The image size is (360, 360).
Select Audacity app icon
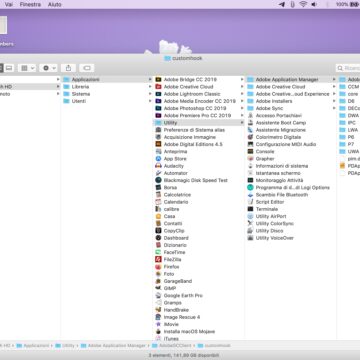[x=158, y=166]
